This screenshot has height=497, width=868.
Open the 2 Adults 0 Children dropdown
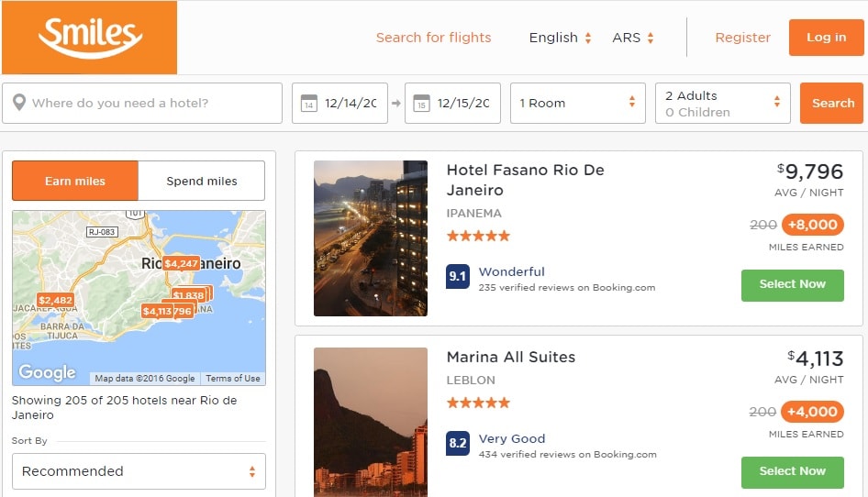[x=722, y=103]
